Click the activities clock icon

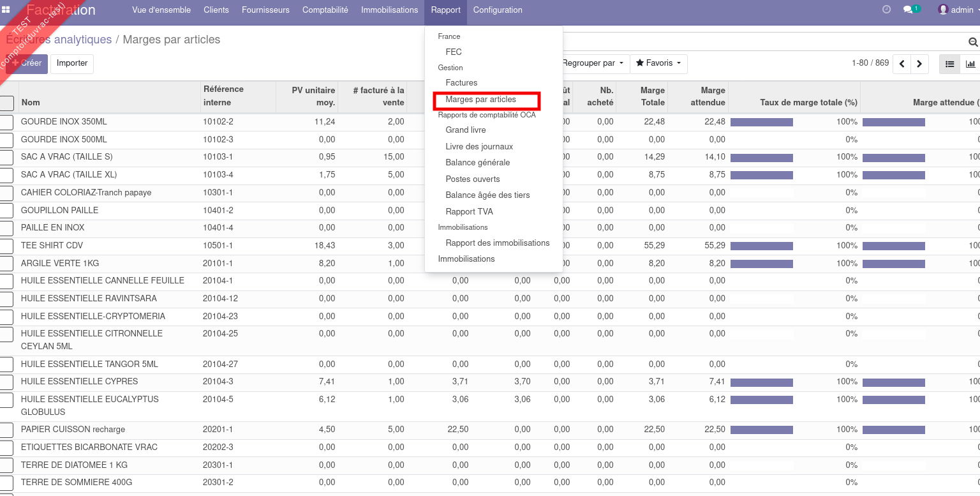tap(886, 10)
